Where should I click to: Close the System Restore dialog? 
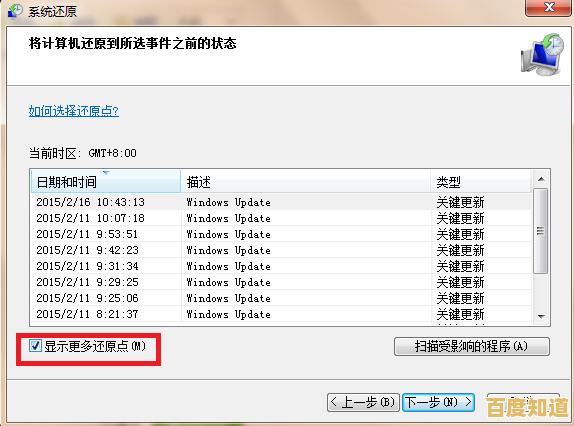[x=548, y=7]
